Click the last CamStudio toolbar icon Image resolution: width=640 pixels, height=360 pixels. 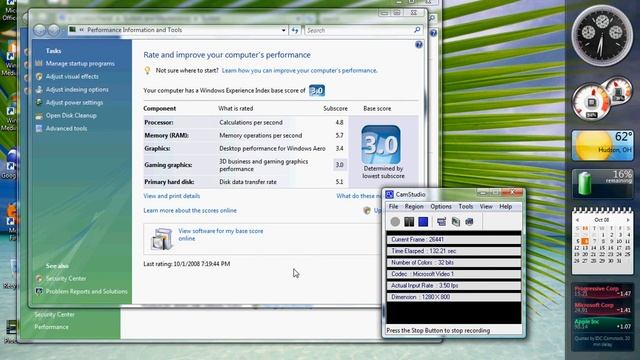click(x=469, y=222)
